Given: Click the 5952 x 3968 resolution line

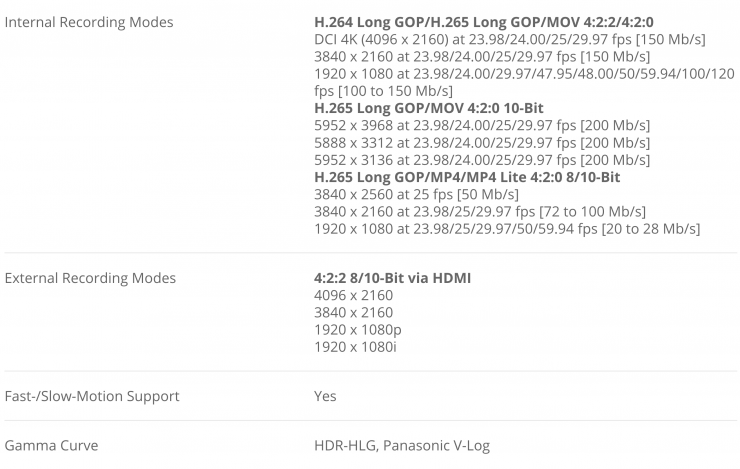Looking at the screenshot, I should pyautogui.click(x=482, y=125).
